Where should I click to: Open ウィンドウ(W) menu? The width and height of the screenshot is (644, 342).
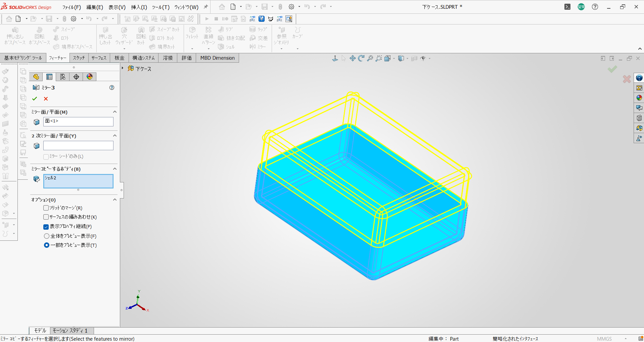(186, 7)
